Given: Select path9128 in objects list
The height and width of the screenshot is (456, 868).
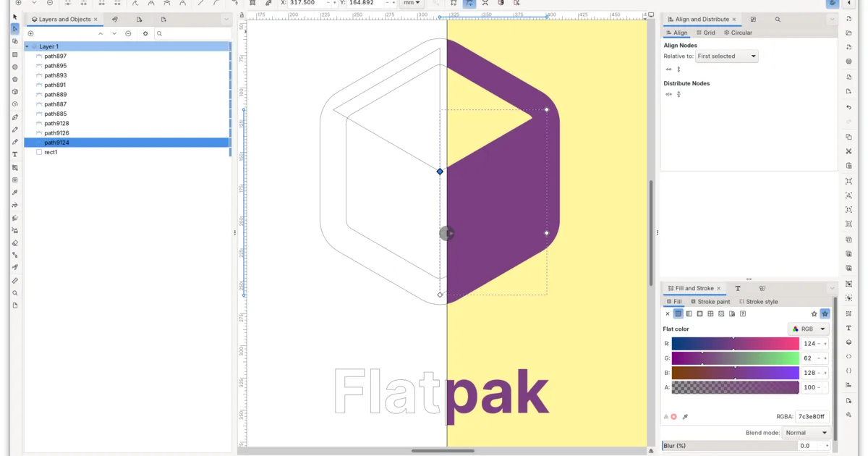Looking at the screenshot, I should [56, 123].
